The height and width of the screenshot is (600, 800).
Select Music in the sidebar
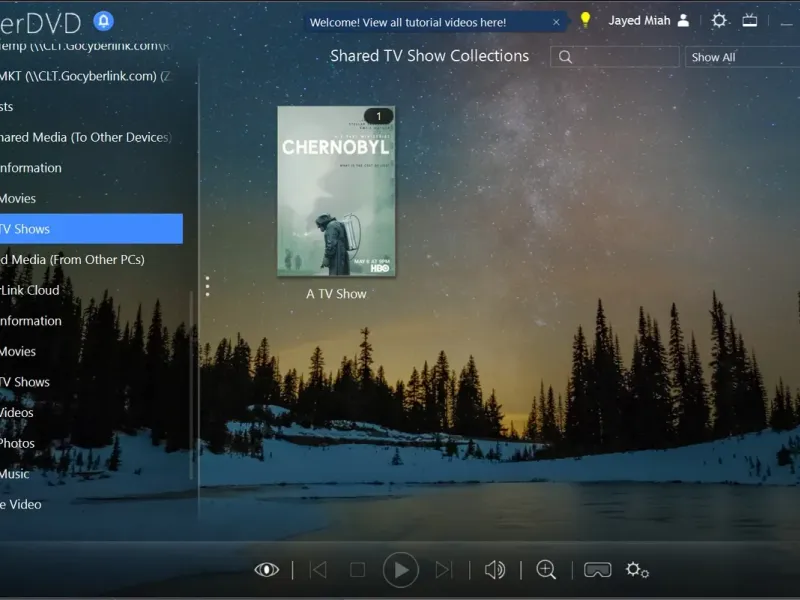(x=15, y=474)
